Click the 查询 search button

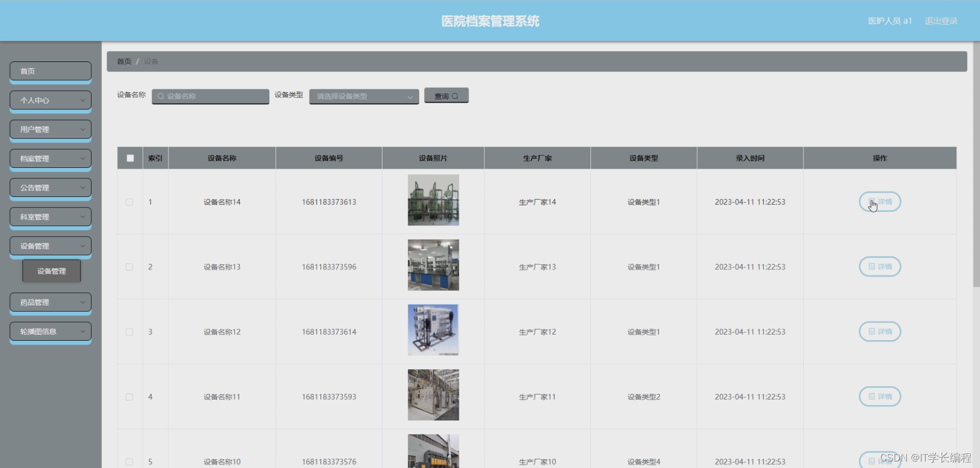click(446, 95)
